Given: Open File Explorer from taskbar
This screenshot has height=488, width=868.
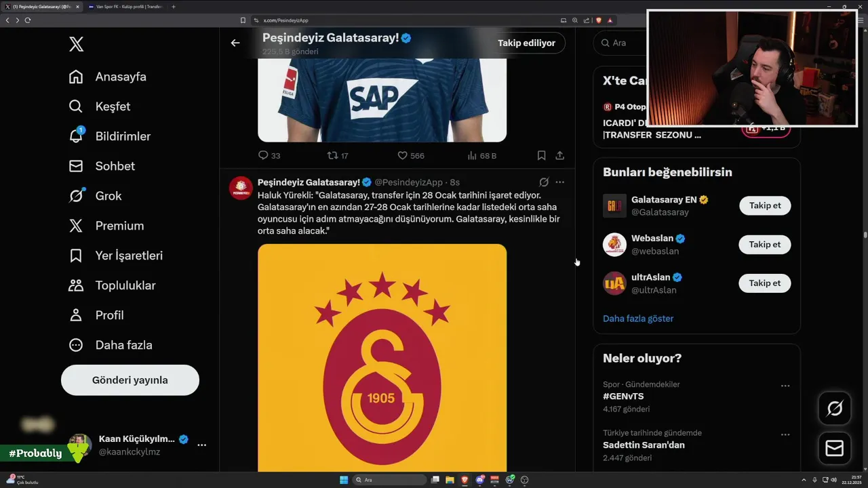Looking at the screenshot, I should click(450, 480).
